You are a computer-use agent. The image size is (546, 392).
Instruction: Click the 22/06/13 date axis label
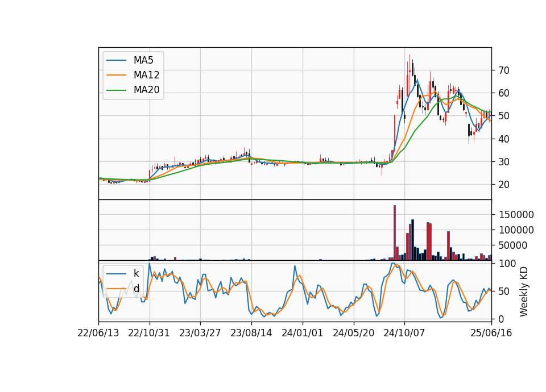point(98,333)
